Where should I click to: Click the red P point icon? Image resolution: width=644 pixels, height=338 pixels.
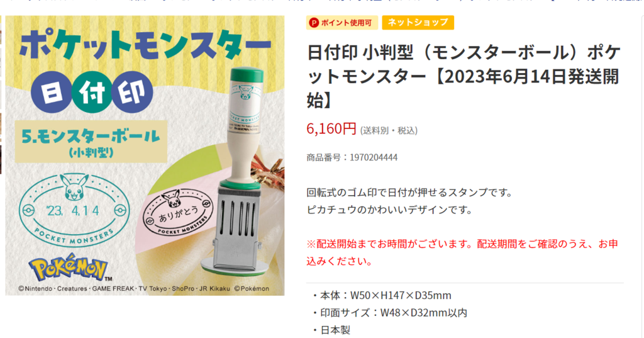(x=314, y=23)
